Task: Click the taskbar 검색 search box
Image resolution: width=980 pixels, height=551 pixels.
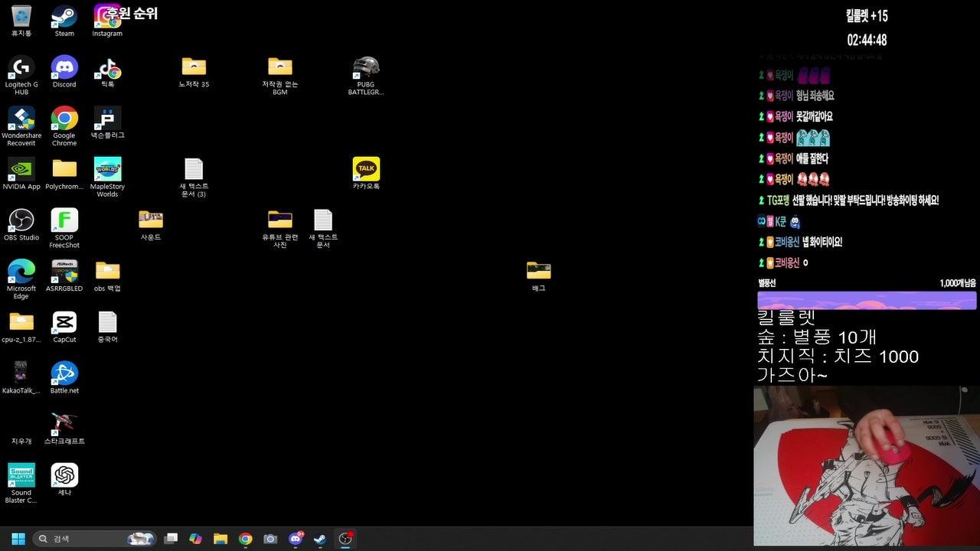Action: click(96, 539)
